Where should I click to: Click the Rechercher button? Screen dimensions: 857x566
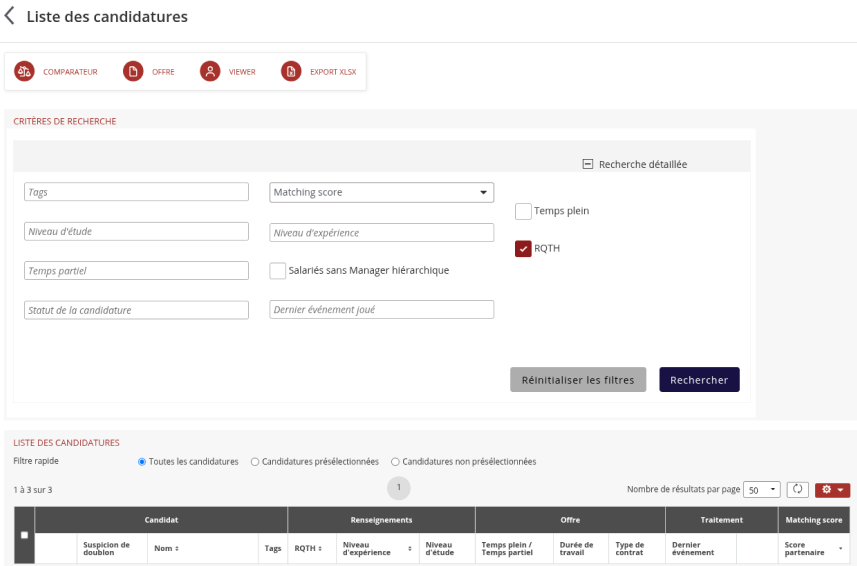(x=699, y=380)
